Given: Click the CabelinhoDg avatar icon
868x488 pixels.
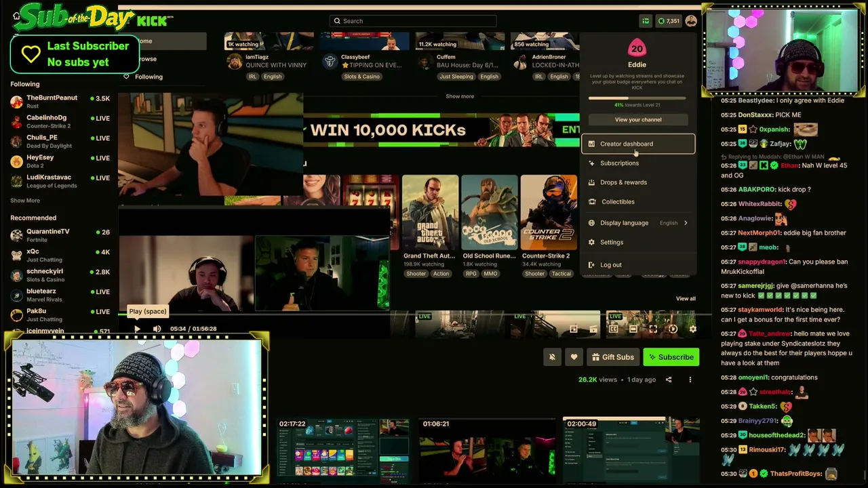Looking at the screenshot, I should pos(17,122).
